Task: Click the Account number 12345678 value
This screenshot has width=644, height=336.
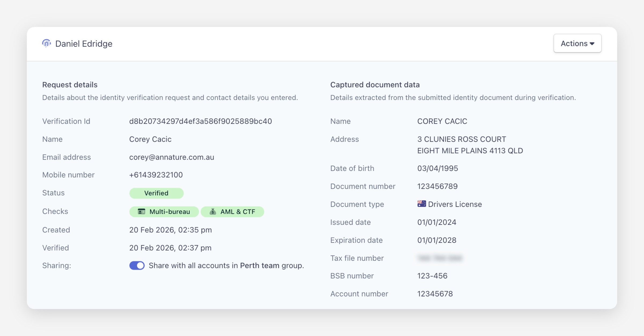Action: [x=435, y=294]
